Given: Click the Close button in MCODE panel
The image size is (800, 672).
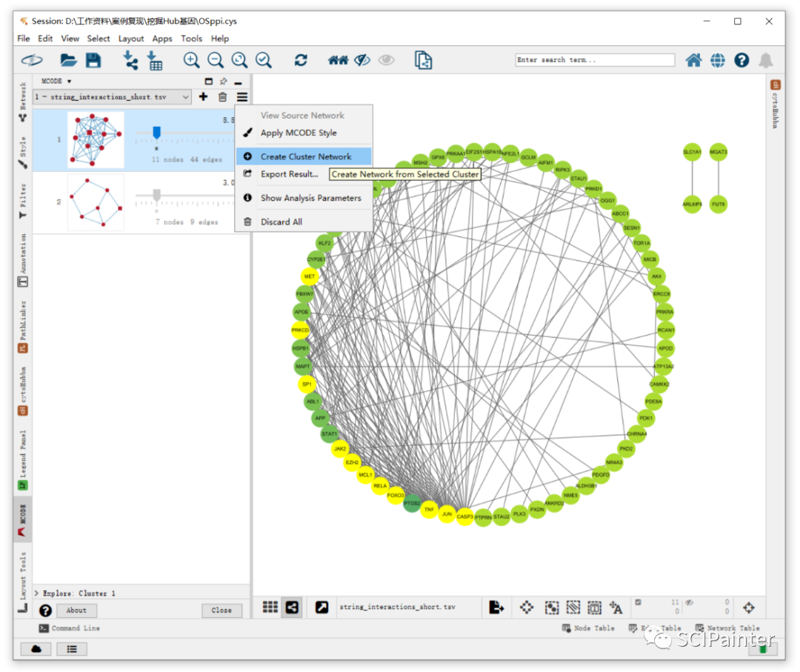Looking at the screenshot, I should point(221,610).
